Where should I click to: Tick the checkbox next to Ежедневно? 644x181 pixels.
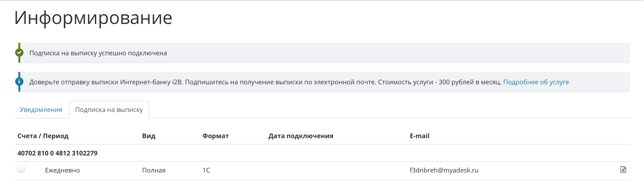click(x=21, y=169)
